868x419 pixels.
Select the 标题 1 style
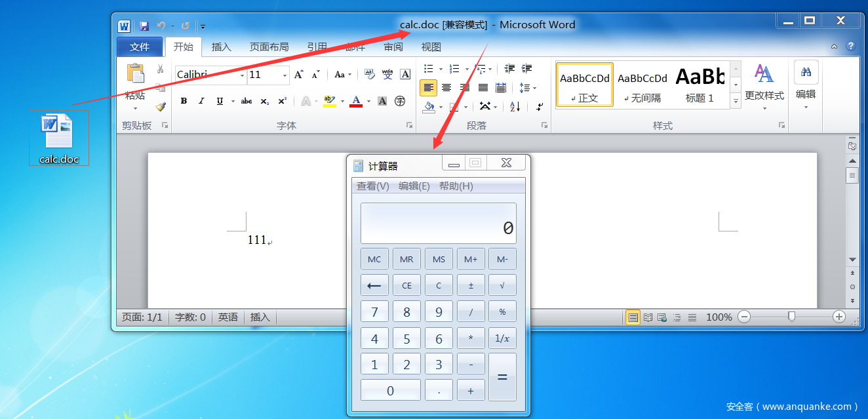click(700, 85)
